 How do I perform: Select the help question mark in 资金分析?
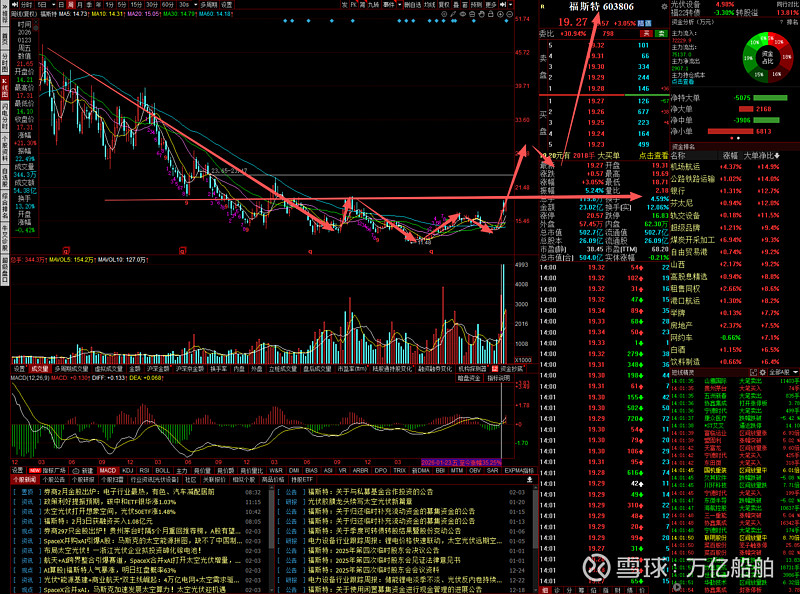pos(781,22)
